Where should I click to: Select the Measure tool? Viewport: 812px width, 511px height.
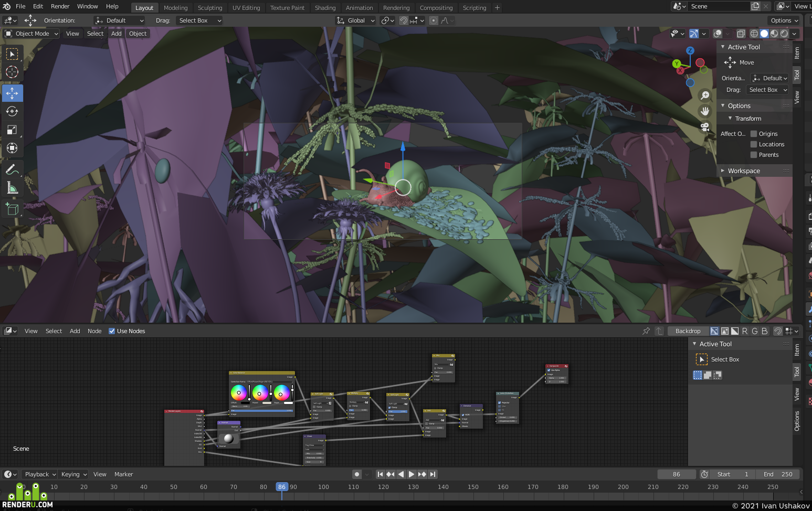[x=12, y=188]
